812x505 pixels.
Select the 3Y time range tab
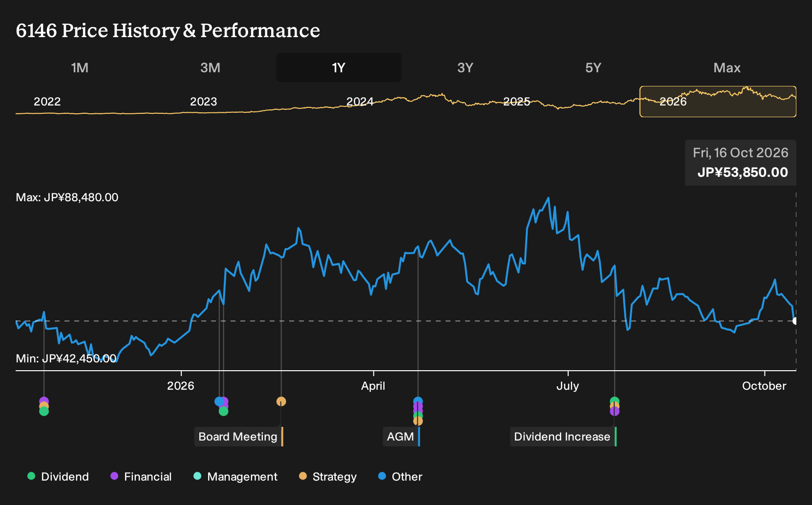(x=465, y=67)
